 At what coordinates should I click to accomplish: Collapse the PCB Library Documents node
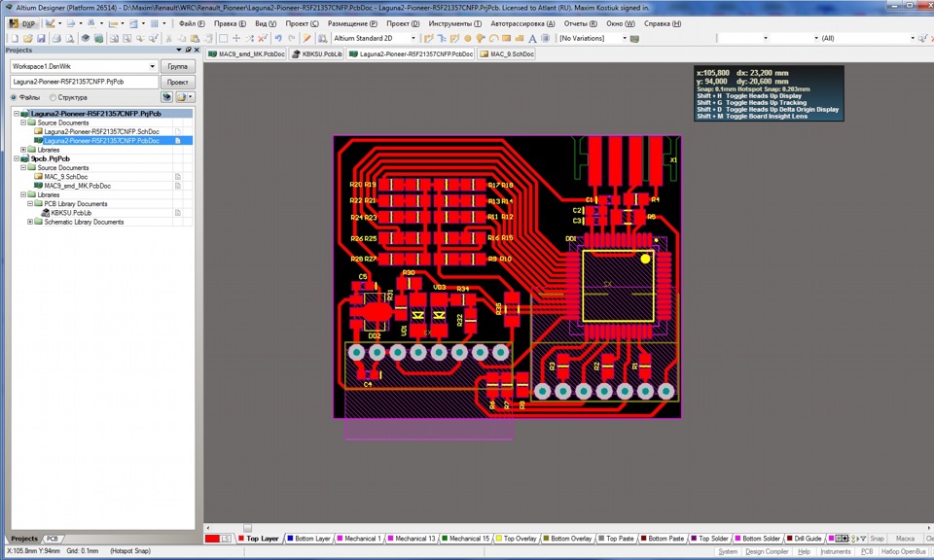click(x=30, y=203)
